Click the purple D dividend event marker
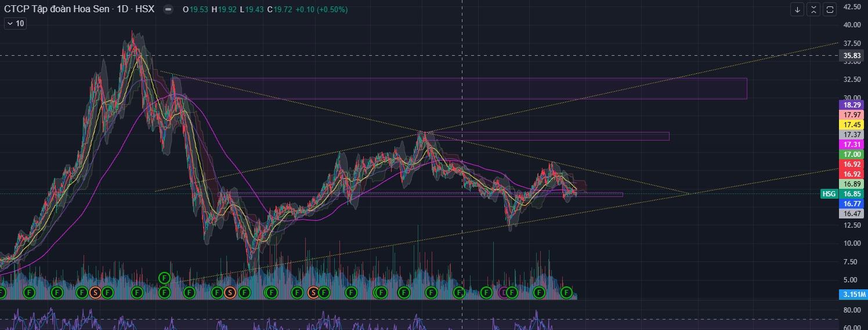The width and height of the screenshot is (868, 330). click(x=504, y=292)
